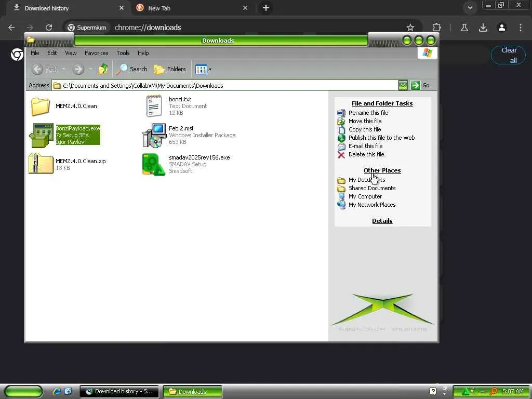Expand the Details section

(382, 221)
